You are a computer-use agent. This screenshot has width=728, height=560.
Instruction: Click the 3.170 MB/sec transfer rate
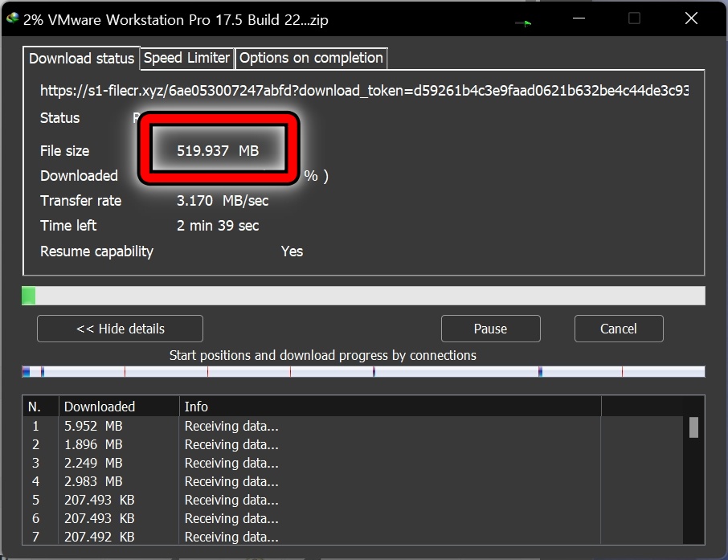(223, 201)
